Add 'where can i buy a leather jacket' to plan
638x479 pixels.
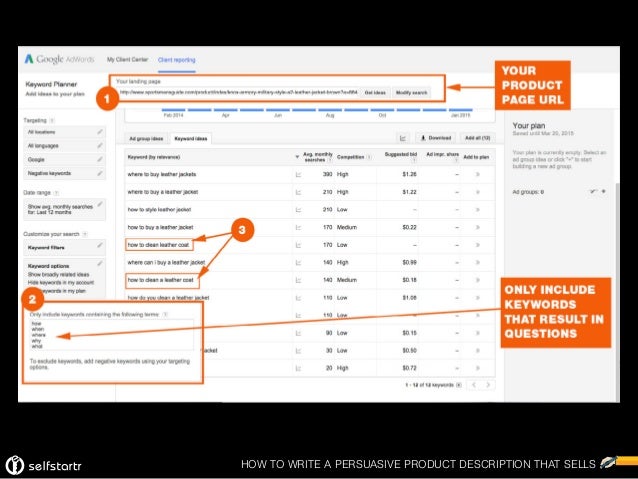(478, 262)
